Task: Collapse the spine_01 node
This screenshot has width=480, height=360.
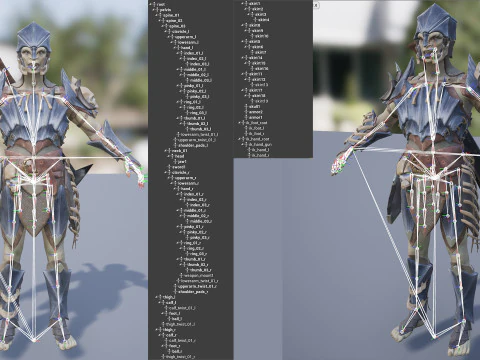Action: 157,15
